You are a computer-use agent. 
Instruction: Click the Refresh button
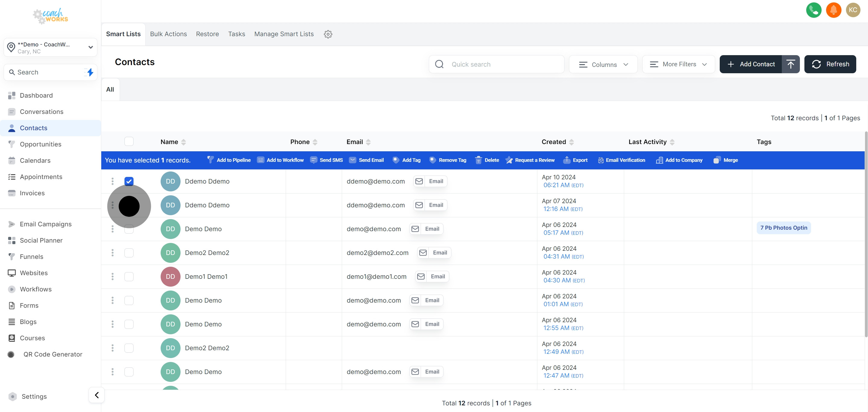tap(830, 64)
